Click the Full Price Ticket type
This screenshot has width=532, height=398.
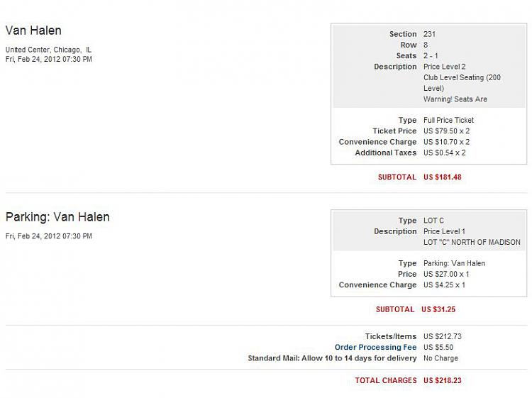click(x=448, y=120)
